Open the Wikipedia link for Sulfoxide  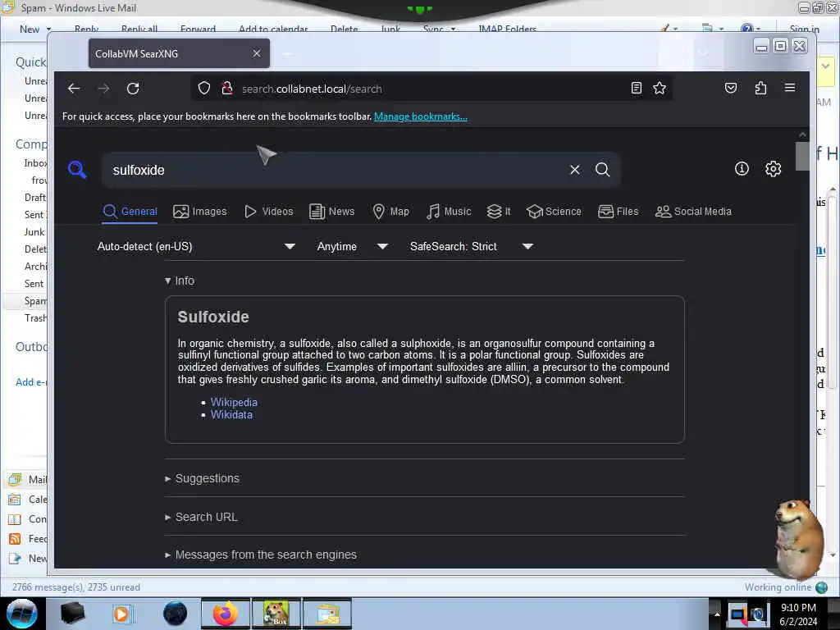(x=234, y=402)
